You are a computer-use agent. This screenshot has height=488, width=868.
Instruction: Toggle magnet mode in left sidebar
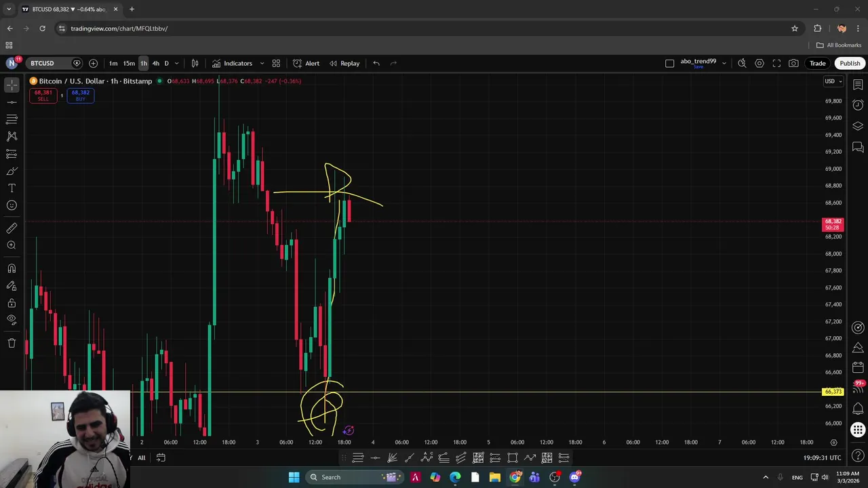[12, 268]
